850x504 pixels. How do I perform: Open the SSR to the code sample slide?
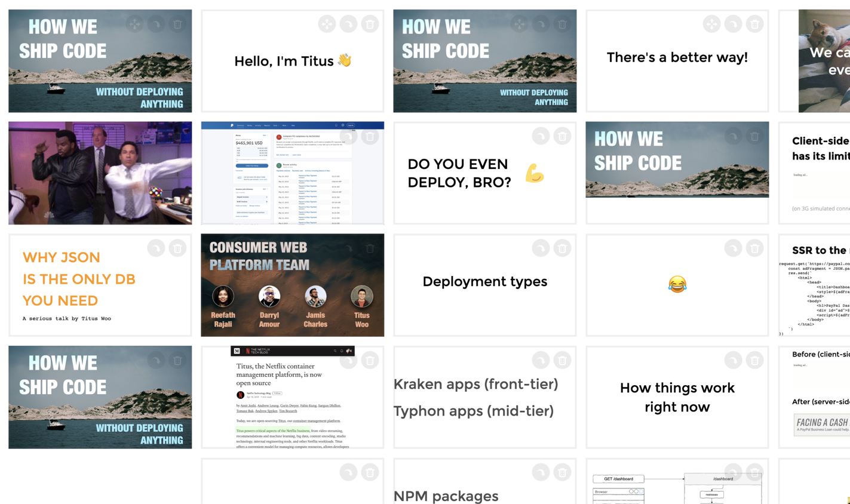coord(815,285)
